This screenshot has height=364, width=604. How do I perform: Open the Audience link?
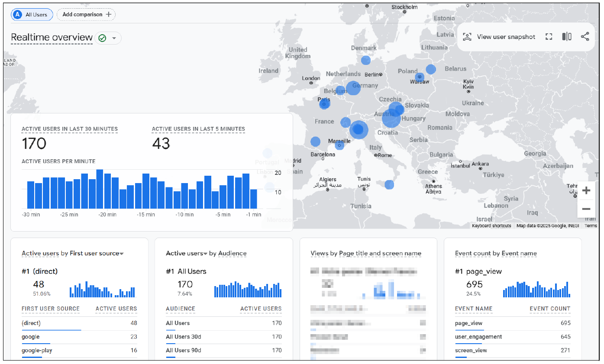[233, 253]
